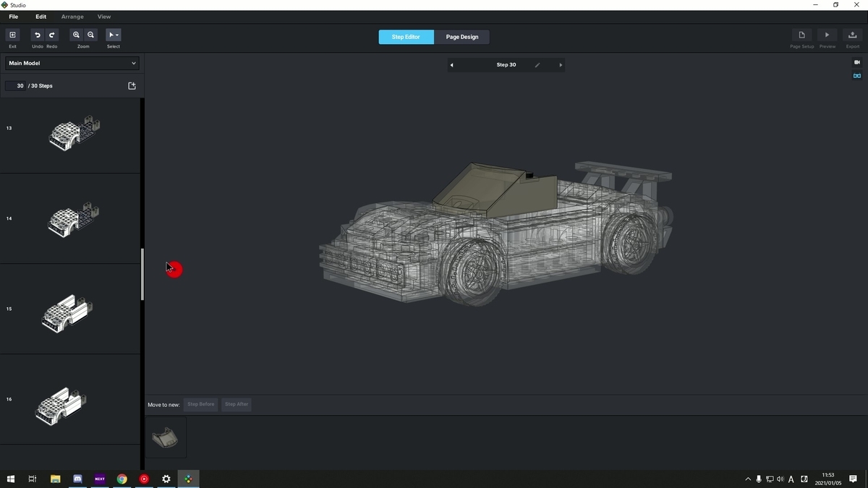This screenshot has height=488, width=868.
Task: Click the volume icon in system tray
Action: pos(780,479)
